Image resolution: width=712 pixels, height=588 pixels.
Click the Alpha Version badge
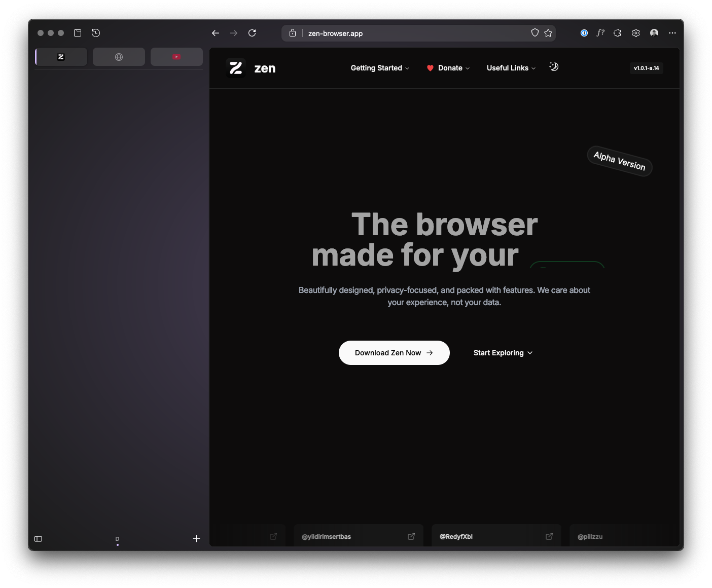pos(620,161)
